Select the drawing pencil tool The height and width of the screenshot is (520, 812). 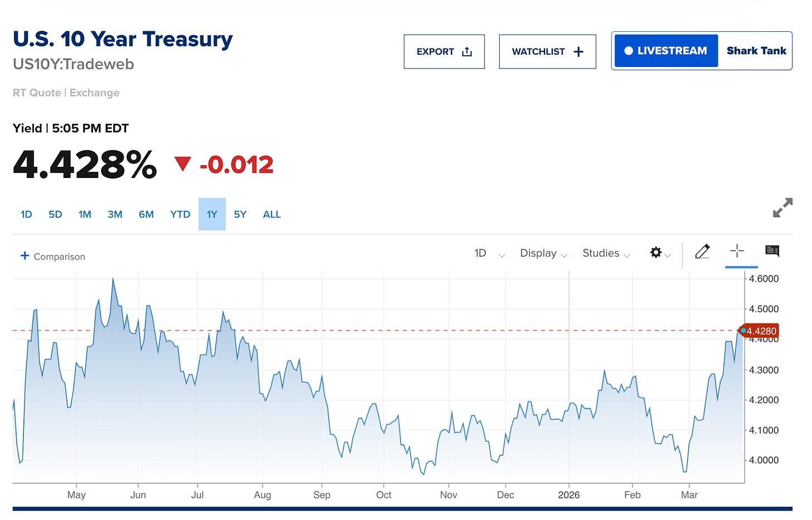pyautogui.click(x=702, y=252)
